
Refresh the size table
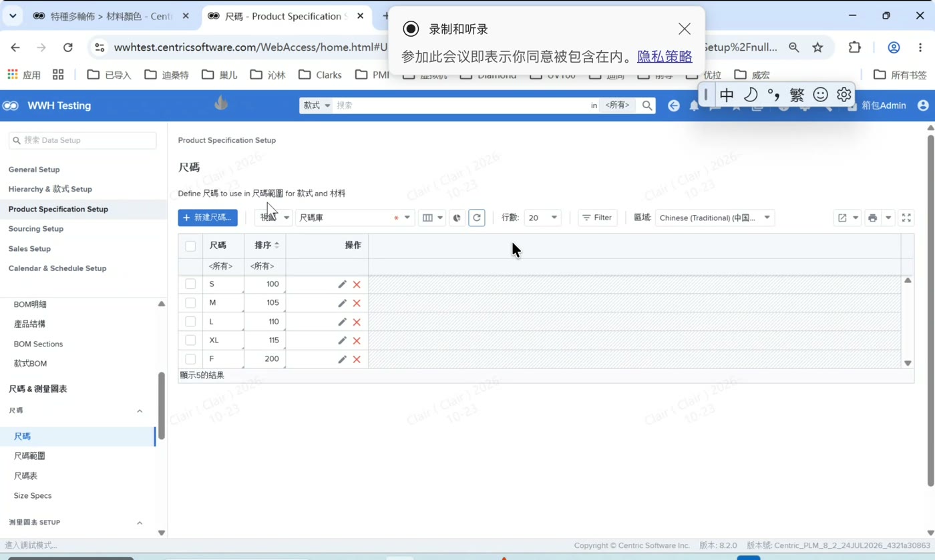click(476, 218)
